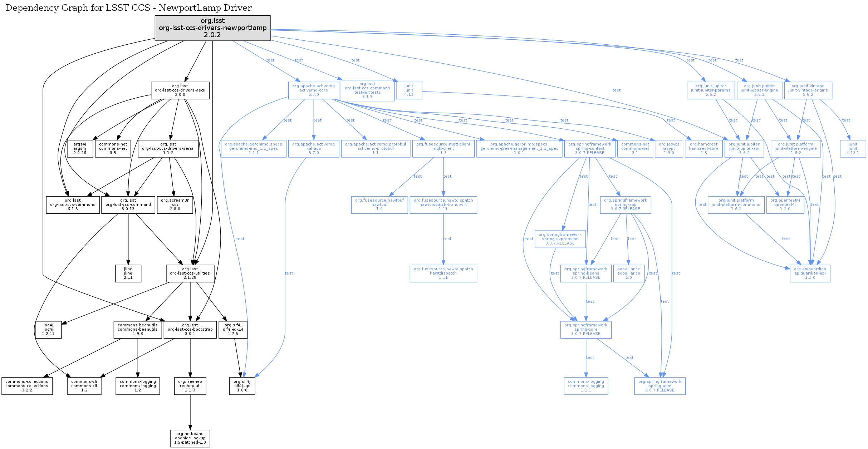Click the org-lsst-ccs-drivers-newportlamp 2.0.2 root node
Image resolution: width=868 pixels, height=449 pixels.
[212, 28]
